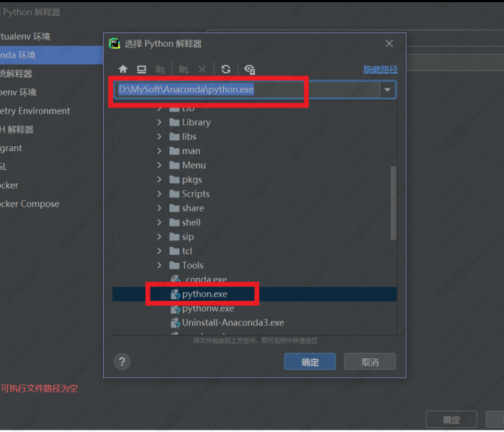Select the Library folder row
Viewport: 504px width, 432px height.
tap(255, 122)
